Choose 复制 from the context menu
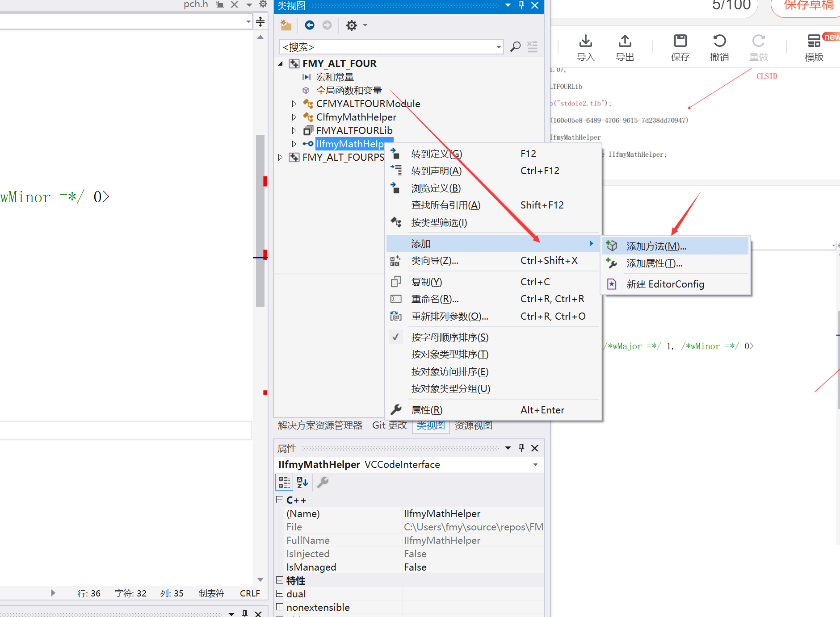840x617 pixels. 492,282
